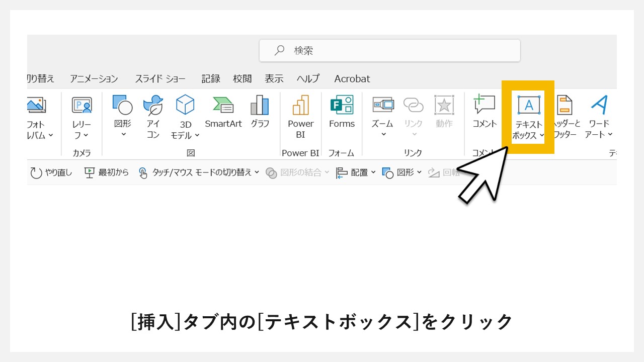Open the 表示 ribbon tab
The height and width of the screenshot is (362, 644).
274,79
